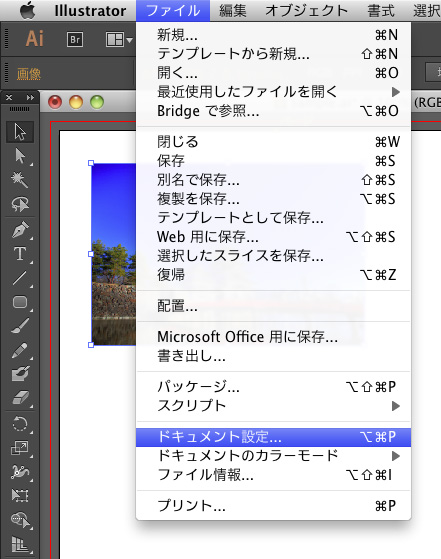Expand the tools panel with double-arrow
This screenshot has height=559, width=441.
click(x=30, y=97)
